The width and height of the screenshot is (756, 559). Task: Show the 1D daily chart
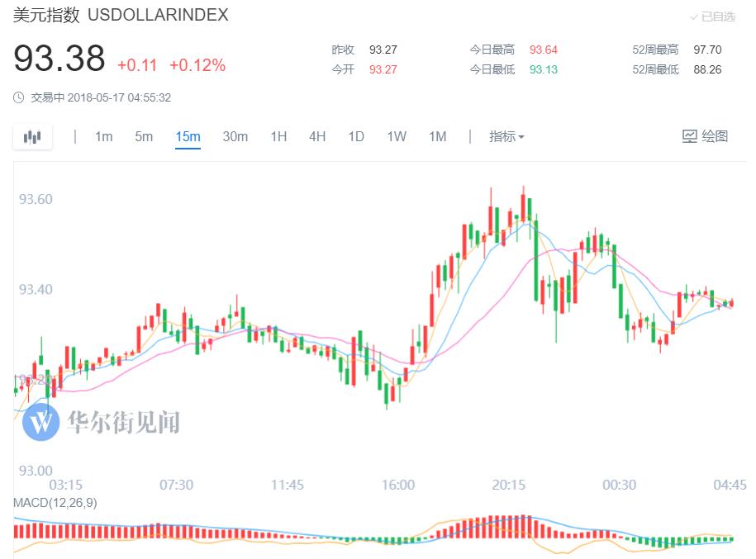tap(356, 136)
